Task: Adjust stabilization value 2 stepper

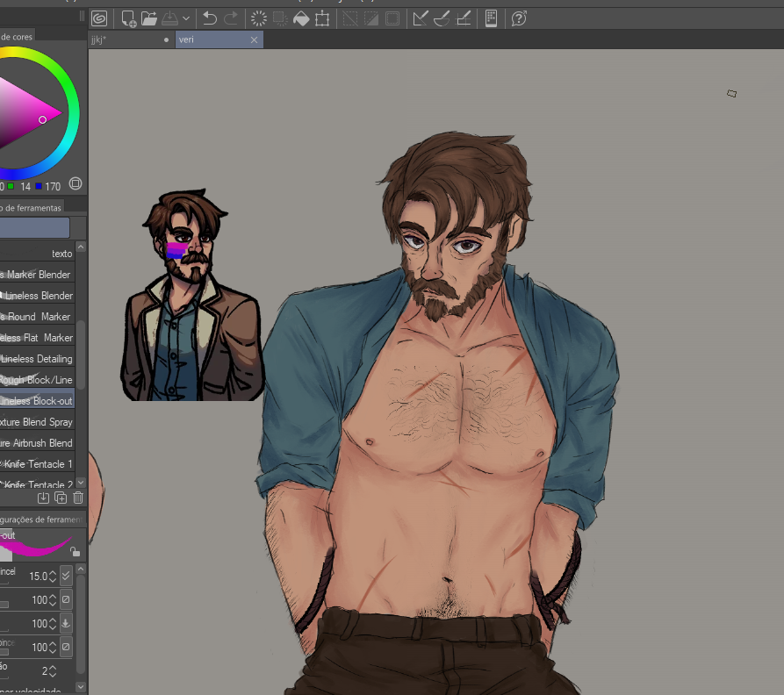Action: pyautogui.click(x=53, y=671)
